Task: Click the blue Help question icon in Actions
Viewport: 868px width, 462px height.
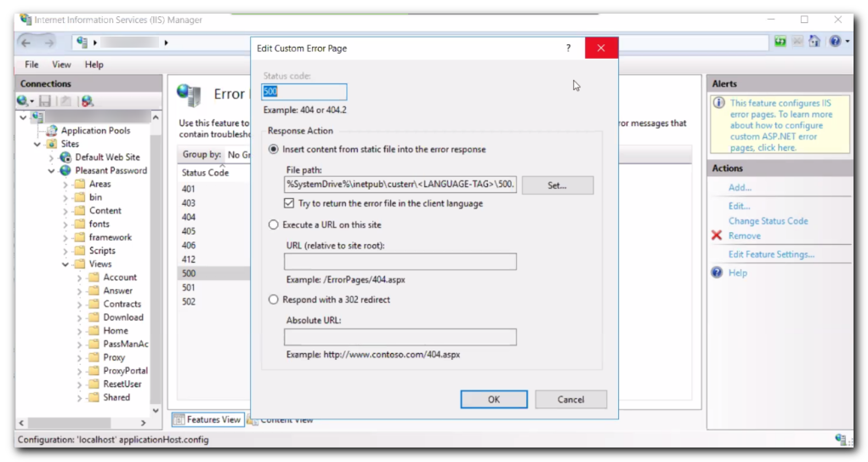Action: click(x=717, y=272)
